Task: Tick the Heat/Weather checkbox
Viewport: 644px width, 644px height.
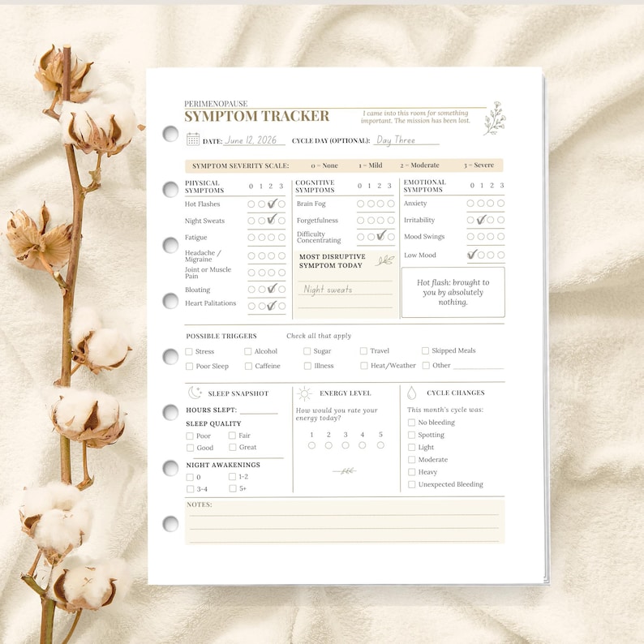Action: coord(364,366)
